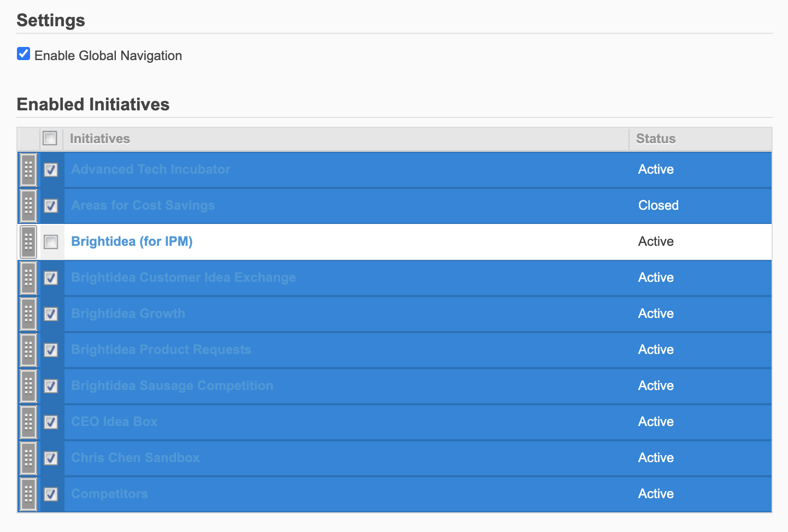The height and width of the screenshot is (532, 788).
Task: Uncheck Brightidea Sausage Competition checkbox
Action: click(x=51, y=386)
